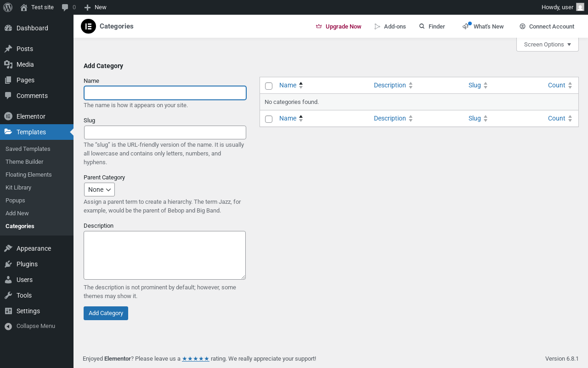Click the Connect Account user icon
The height and width of the screenshot is (368, 588).
[522, 27]
